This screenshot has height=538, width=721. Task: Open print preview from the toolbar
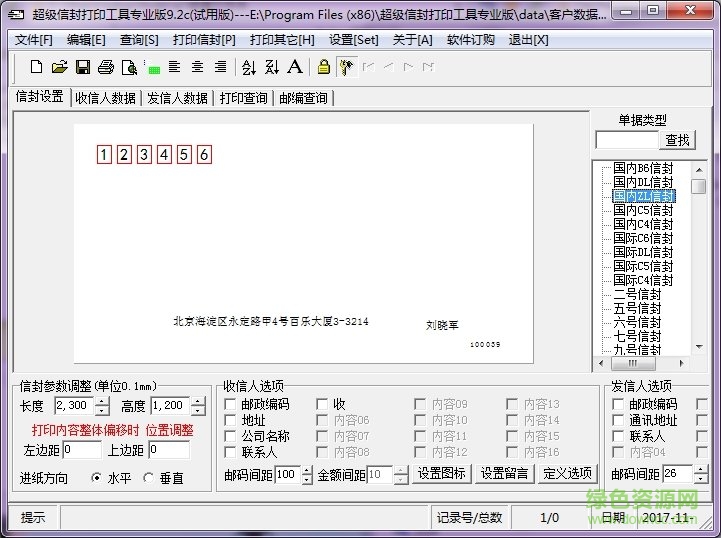click(x=129, y=67)
